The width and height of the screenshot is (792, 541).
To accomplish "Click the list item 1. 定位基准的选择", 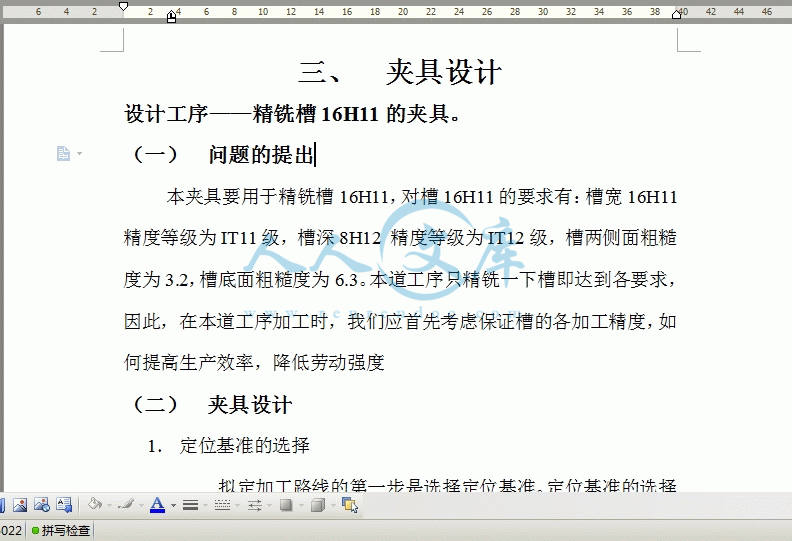I will click(228, 446).
